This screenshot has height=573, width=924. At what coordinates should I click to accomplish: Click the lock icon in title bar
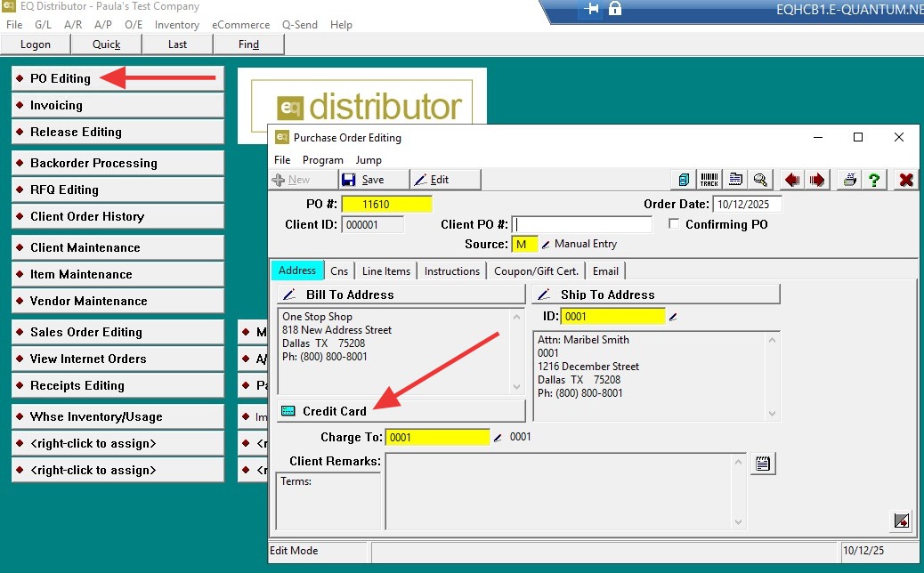pyautogui.click(x=614, y=8)
